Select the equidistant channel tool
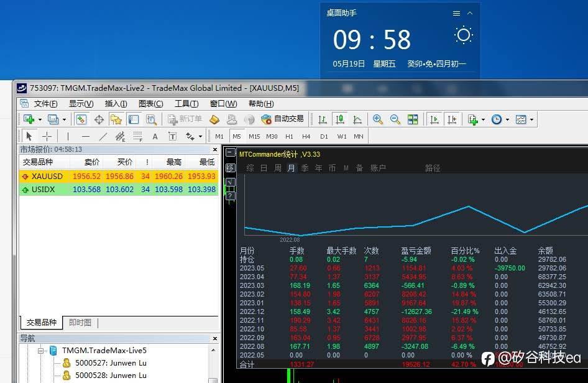 click(121, 136)
